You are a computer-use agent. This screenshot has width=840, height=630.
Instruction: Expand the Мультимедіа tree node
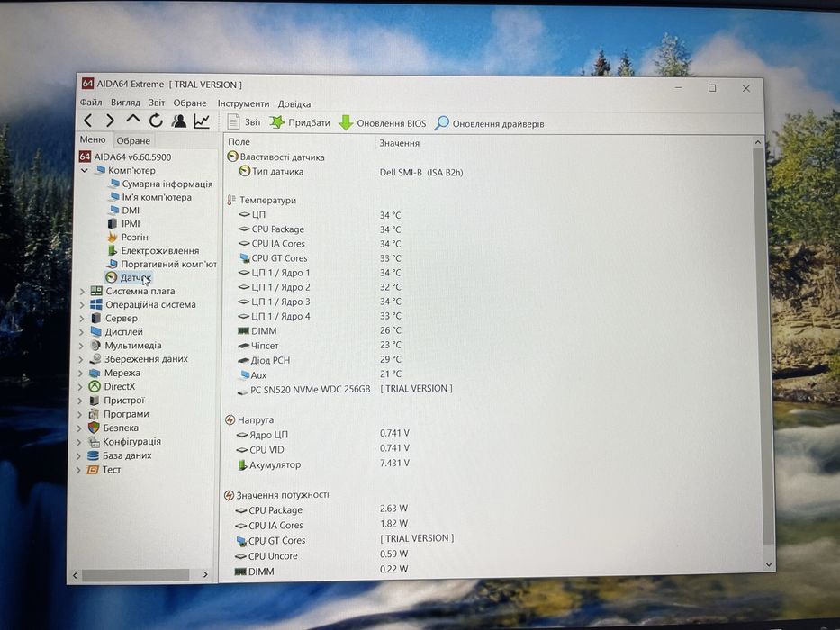81,346
